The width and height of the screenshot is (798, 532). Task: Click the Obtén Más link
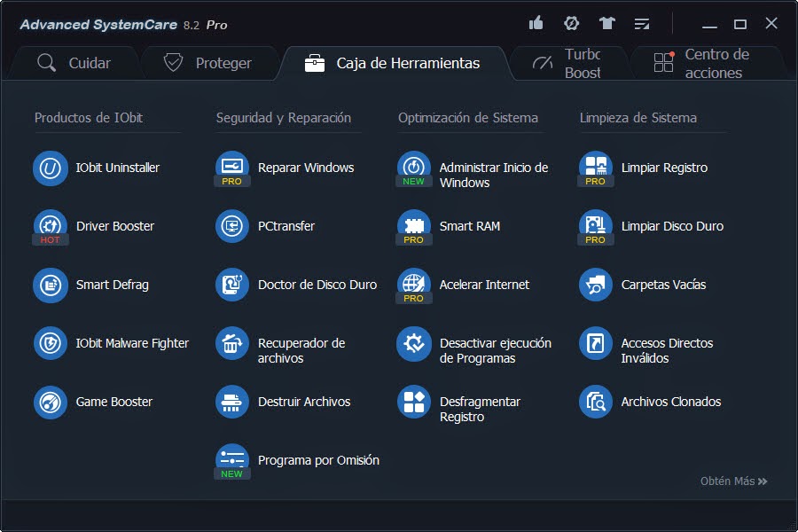click(x=733, y=481)
